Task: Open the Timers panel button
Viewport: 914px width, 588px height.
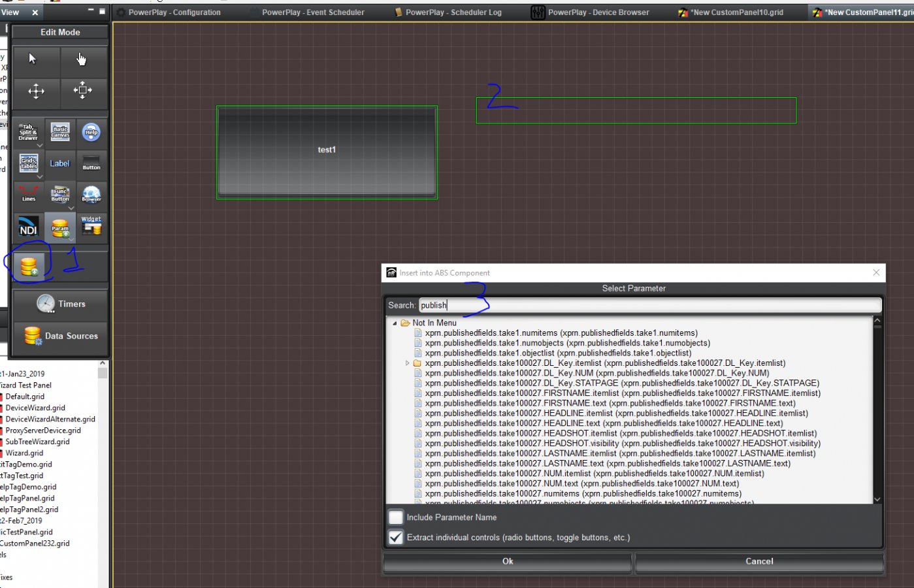Action: 61,304
